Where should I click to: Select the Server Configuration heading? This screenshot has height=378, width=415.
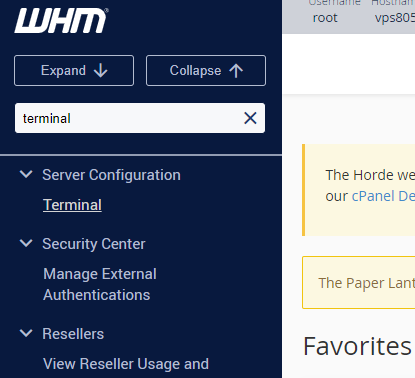(x=111, y=175)
